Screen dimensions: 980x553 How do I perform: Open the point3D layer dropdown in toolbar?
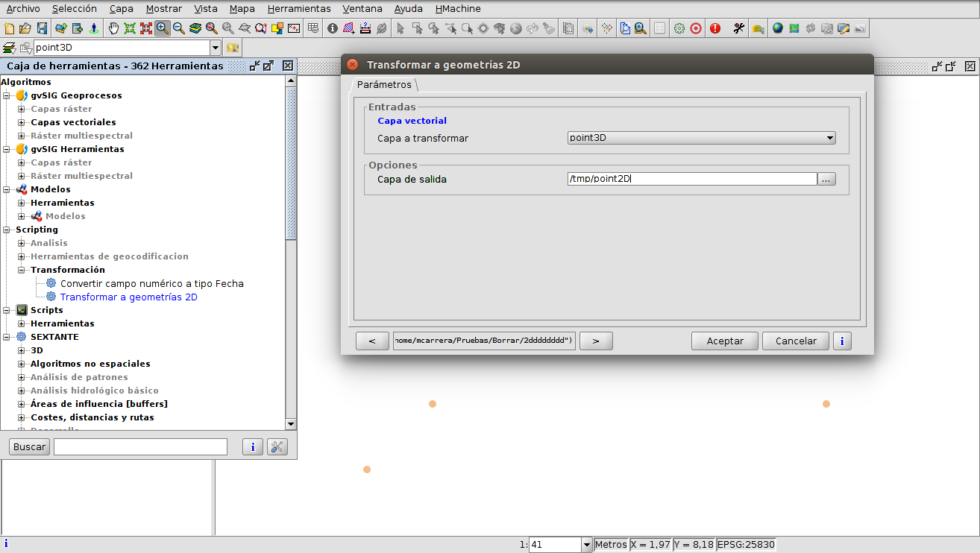pyautogui.click(x=216, y=48)
